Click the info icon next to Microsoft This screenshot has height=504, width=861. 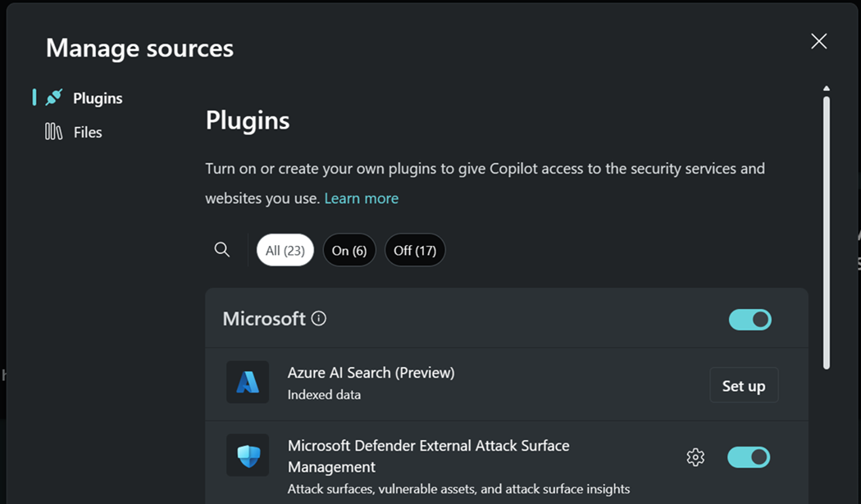click(318, 319)
